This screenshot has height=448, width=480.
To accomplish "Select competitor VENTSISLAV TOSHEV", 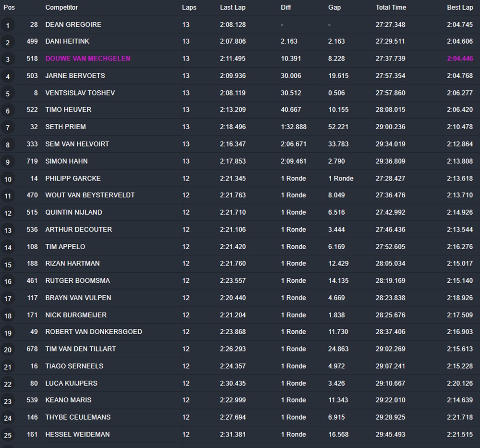I will [80, 93].
